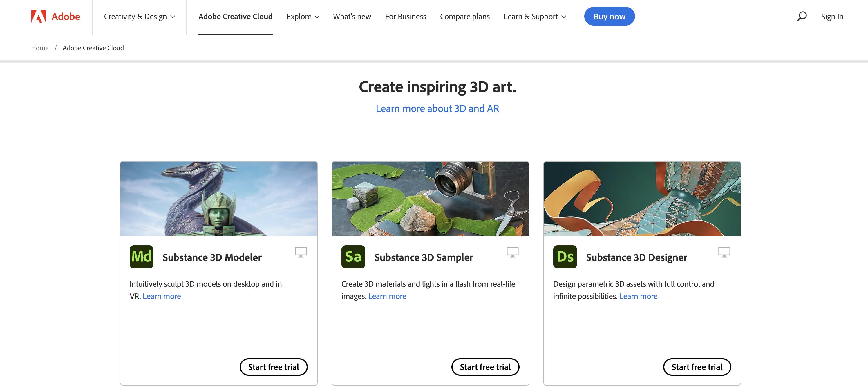This screenshot has height=389, width=868.
Task: Click Learn more about 3D and AR link
Action: click(437, 107)
